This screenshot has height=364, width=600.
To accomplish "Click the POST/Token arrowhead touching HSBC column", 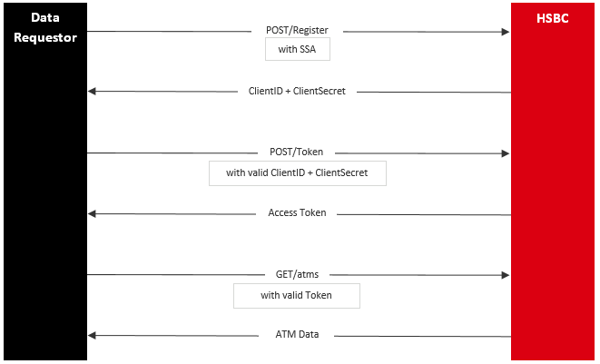I will tap(506, 153).
